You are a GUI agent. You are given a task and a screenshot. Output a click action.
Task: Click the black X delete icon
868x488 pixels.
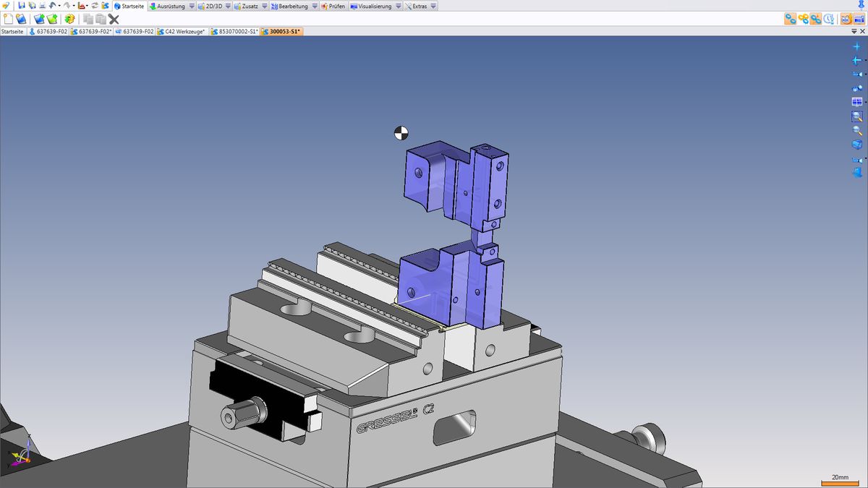click(x=114, y=19)
